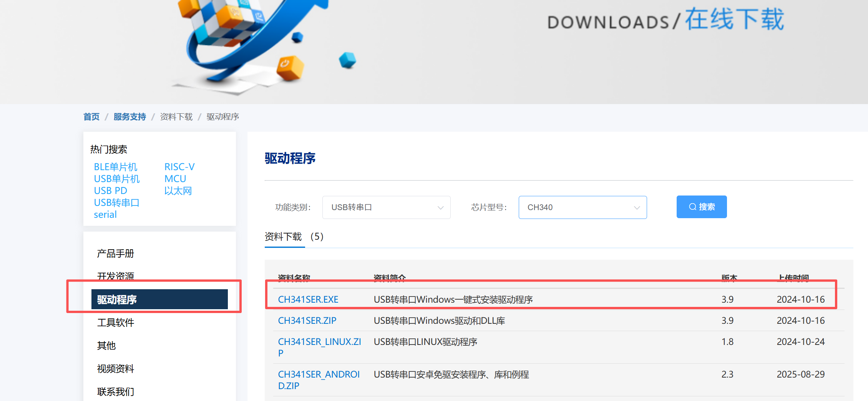Open CH341SER_LINUX.ZIP download link
This screenshot has height=401, width=868.
tap(319, 341)
